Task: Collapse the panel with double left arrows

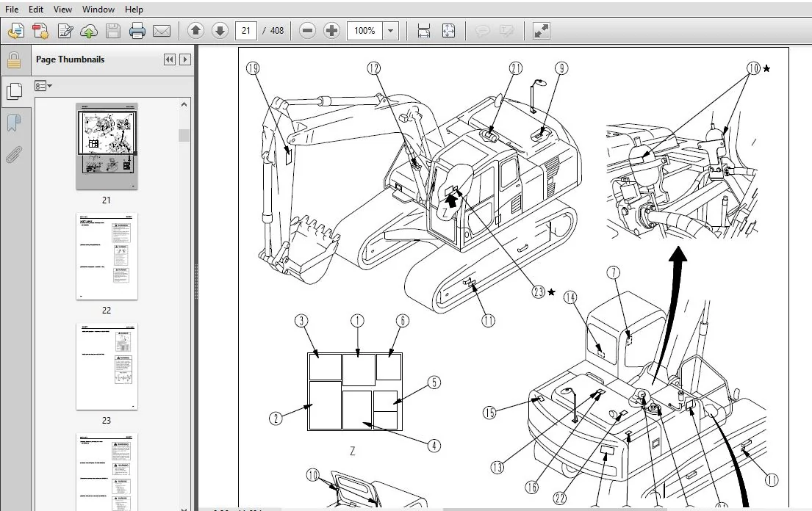Action: coord(169,59)
